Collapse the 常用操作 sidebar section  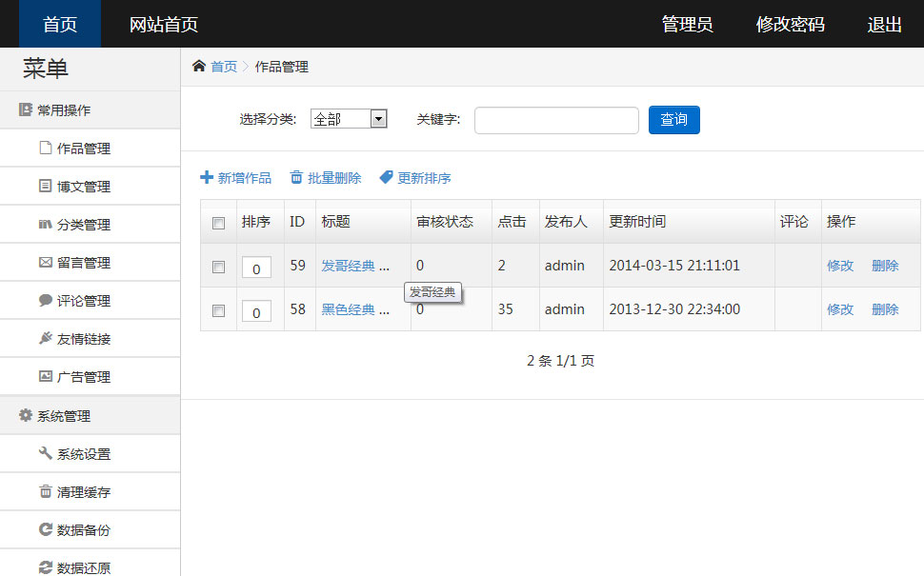(90, 110)
